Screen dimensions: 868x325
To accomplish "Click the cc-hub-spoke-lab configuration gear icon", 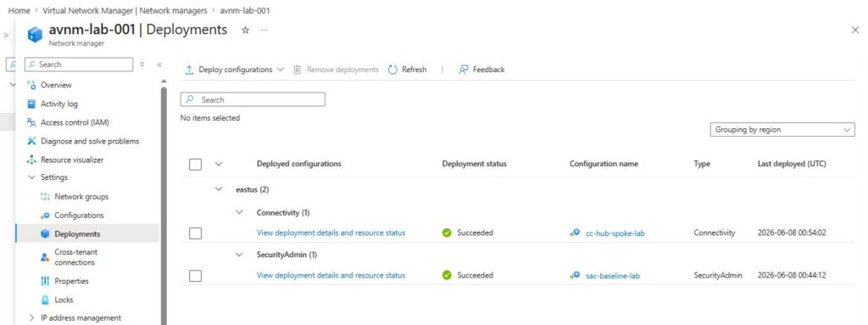I will [576, 233].
